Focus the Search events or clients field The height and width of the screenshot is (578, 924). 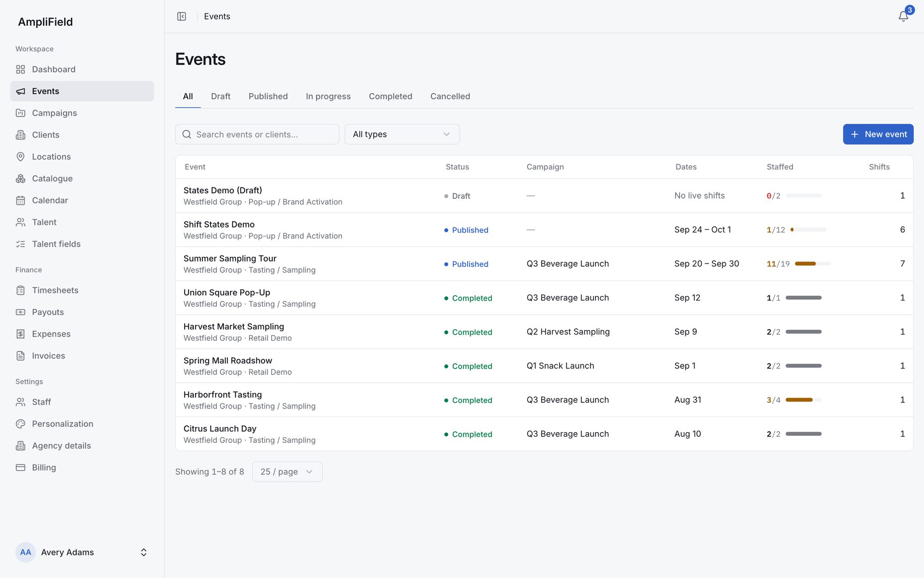tap(257, 134)
